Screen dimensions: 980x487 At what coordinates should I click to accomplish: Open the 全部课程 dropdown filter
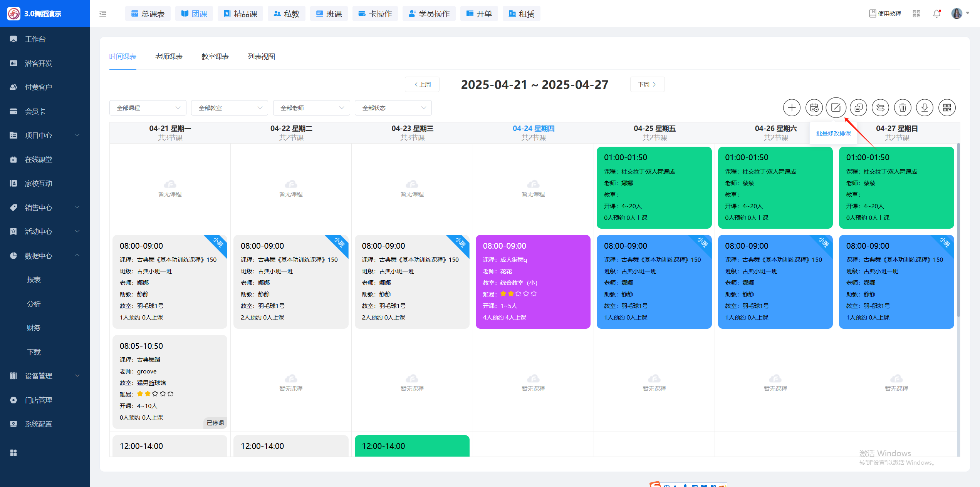coord(148,108)
